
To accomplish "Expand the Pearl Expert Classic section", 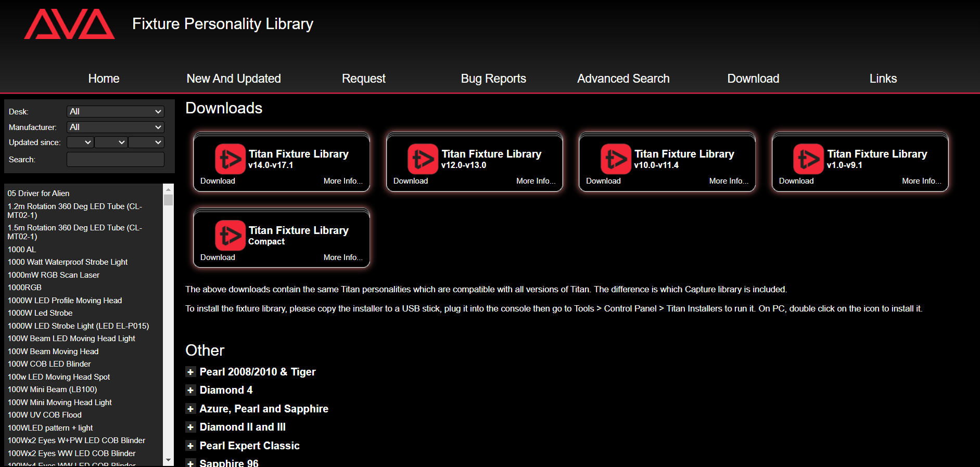I will click(190, 446).
